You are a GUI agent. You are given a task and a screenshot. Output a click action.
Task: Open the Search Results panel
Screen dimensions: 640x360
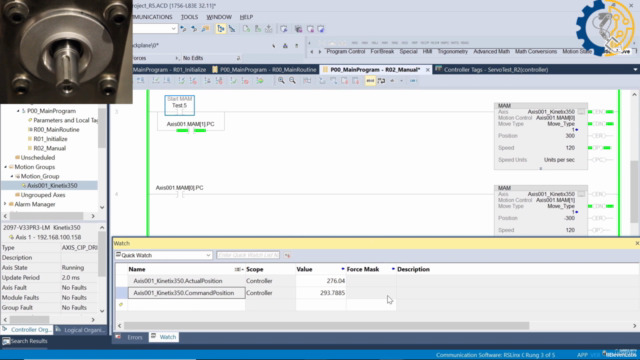click(24, 341)
